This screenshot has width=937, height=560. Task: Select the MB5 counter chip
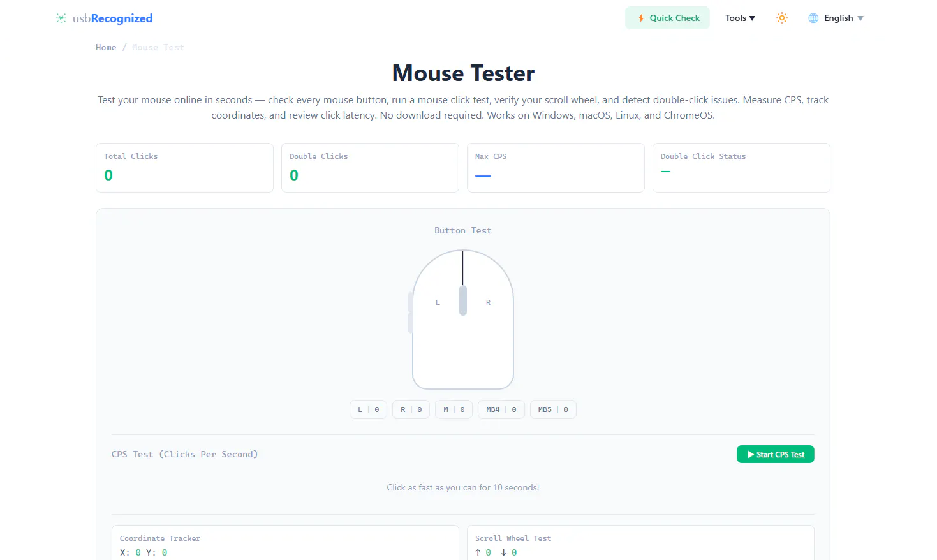tap(553, 409)
